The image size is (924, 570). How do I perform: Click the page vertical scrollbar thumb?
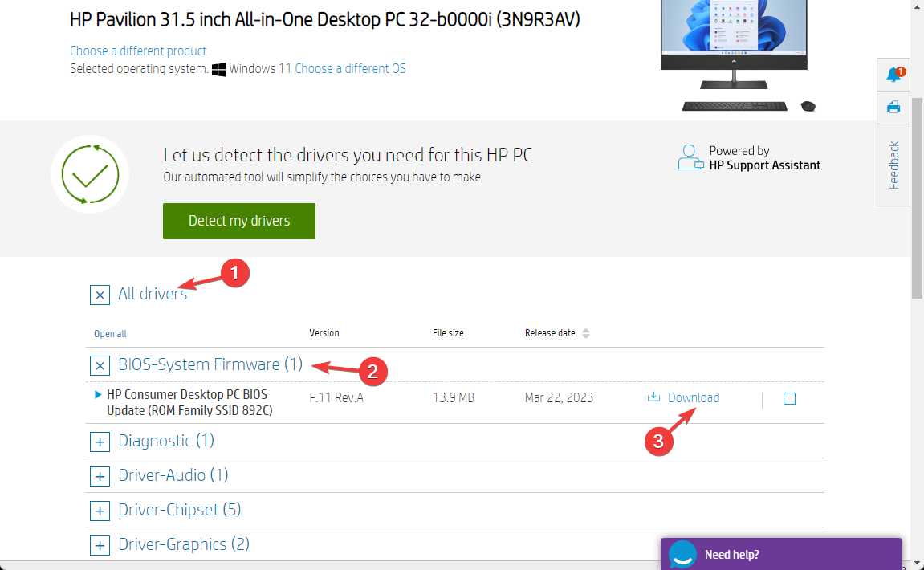click(x=917, y=197)
